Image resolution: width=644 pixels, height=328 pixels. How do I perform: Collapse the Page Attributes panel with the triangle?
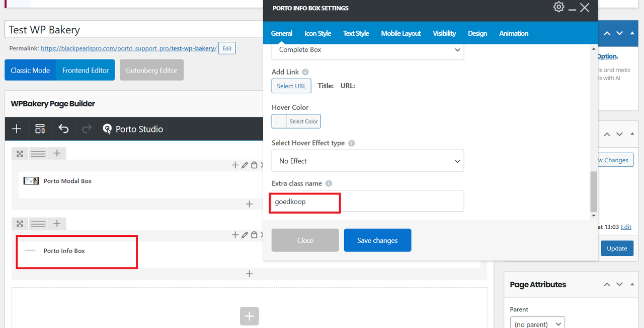click(x=632, y=285)
